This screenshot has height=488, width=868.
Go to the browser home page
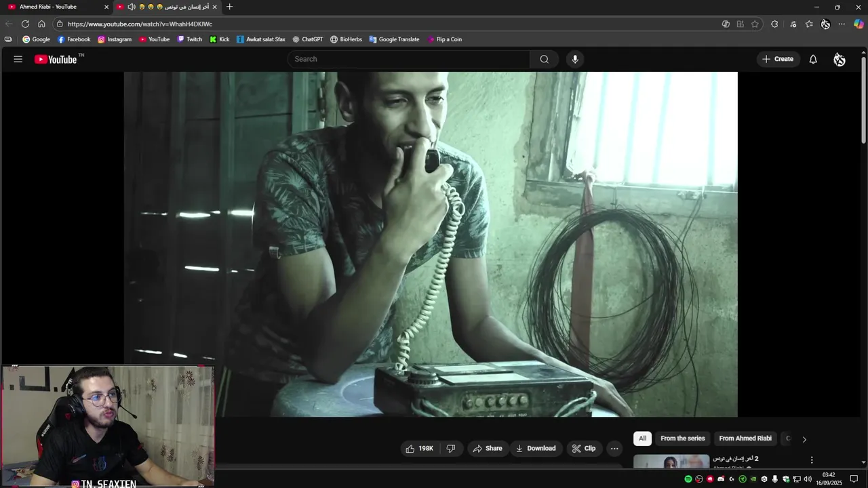click(x=41, y=24)
